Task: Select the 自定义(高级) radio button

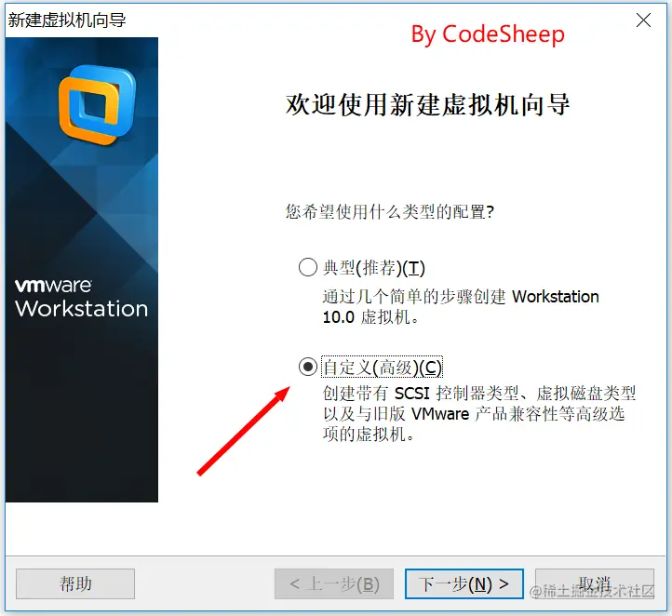Action: pos(308,367)
